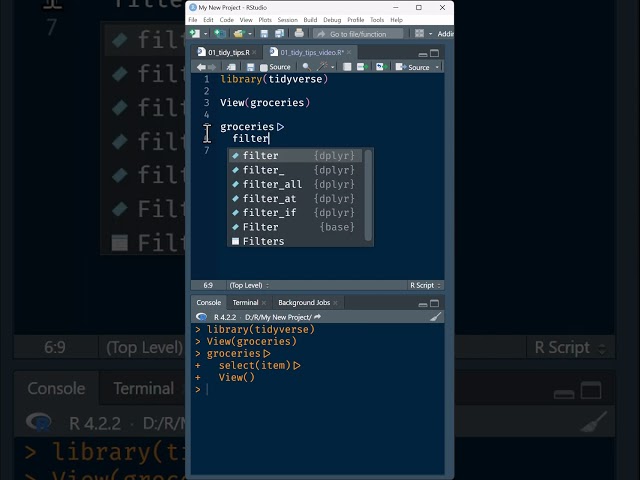Toggle the Source on Save checkbox
Viewport: 640px width, 480px height.
[264, 67]
